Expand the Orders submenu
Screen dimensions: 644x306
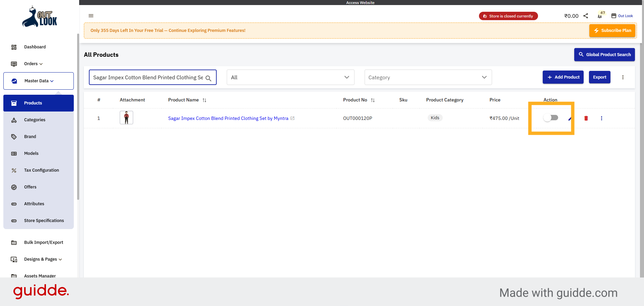coord(41,64)
